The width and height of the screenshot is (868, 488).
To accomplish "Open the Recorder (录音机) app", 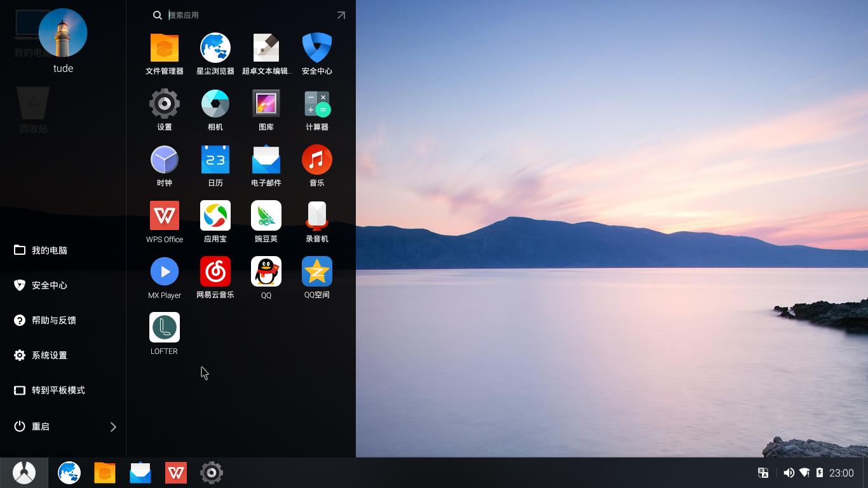I will (x=317, y=216).
